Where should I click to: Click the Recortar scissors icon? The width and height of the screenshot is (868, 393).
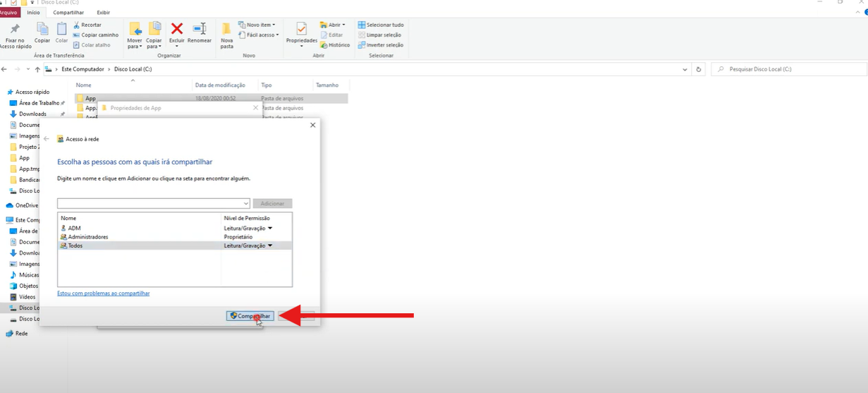coord(77,25)
